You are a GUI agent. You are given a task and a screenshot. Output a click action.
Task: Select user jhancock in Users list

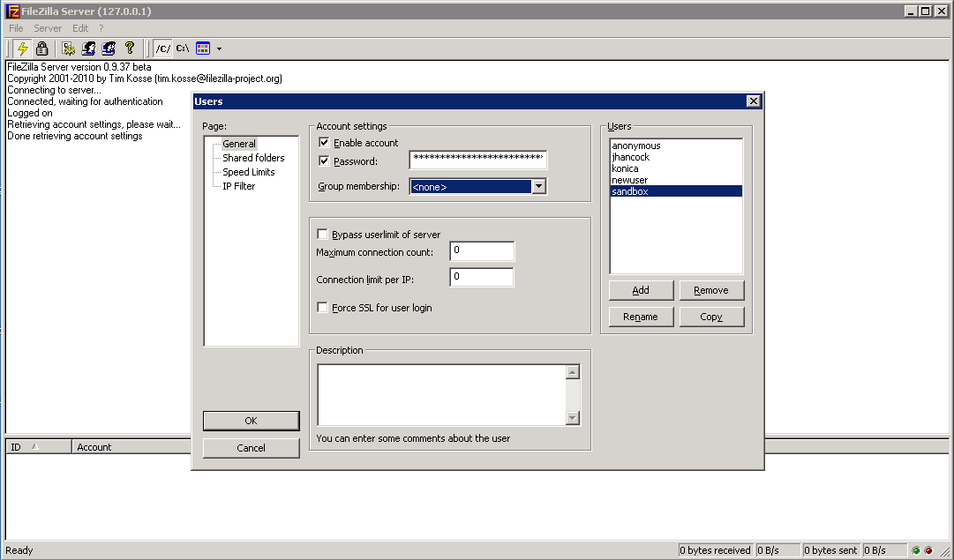pos(676,157)
